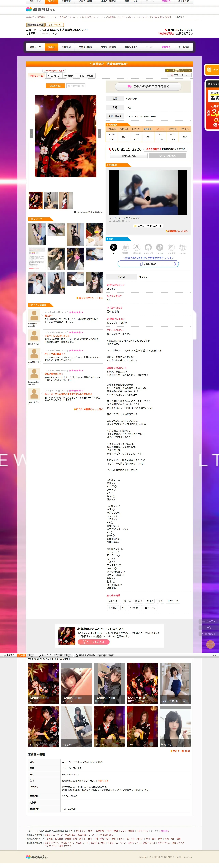Open the インスタ Instagram icon

171,247
